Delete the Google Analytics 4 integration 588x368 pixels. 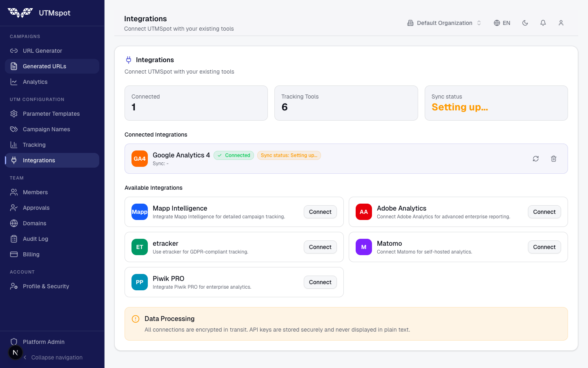(554, 159)
